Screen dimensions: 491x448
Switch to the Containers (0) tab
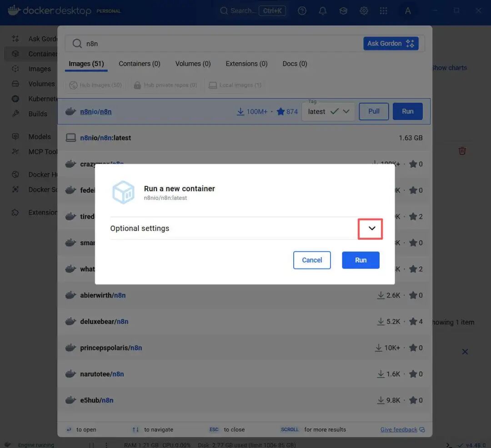coord(140,64)
